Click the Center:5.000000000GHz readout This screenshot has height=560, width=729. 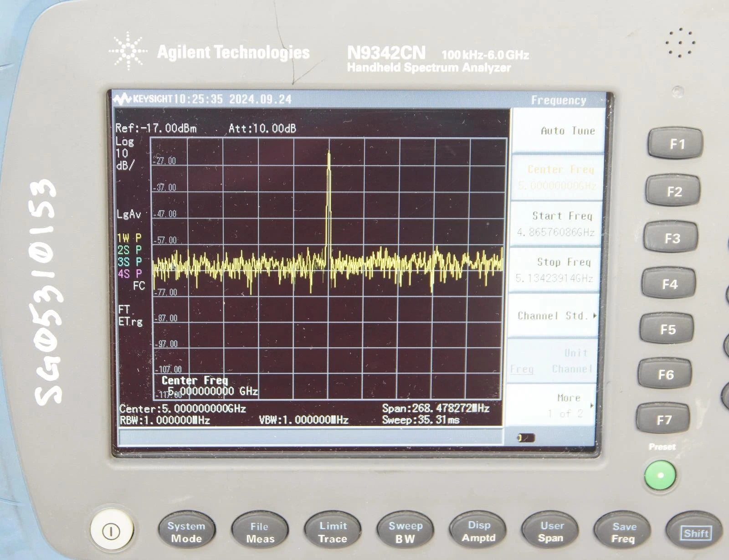pos(182,408)
